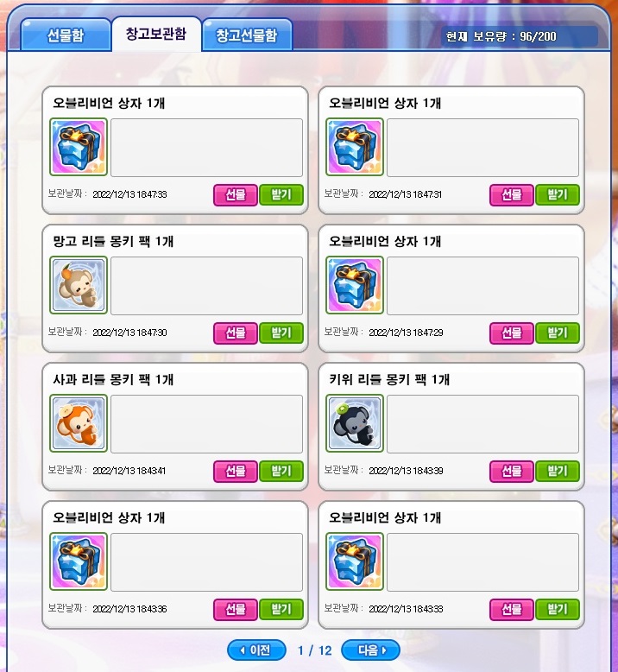Select the 창고보관함 tab
618x672 pixels.
156,34
